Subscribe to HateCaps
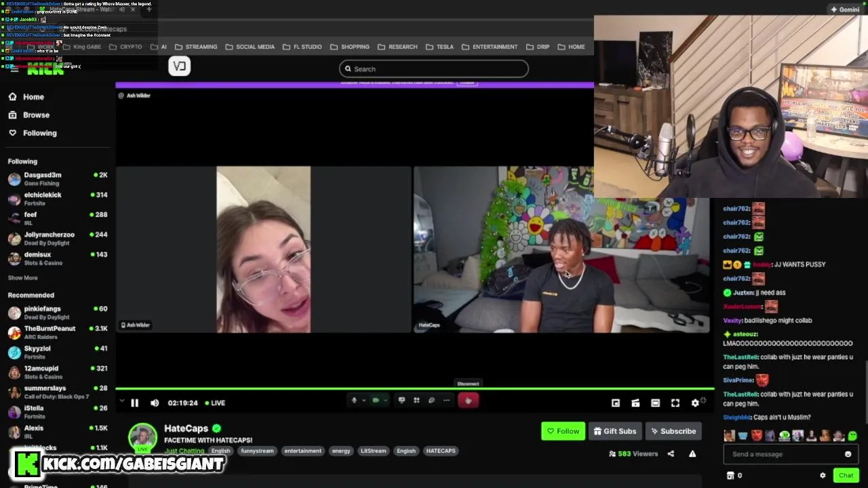The height and width of the screenshot is (488, 868). click(673, 431)
